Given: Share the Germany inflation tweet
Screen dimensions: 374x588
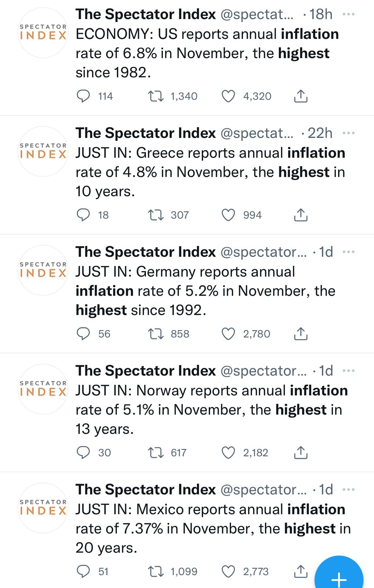Looking at the screenshot, I should (x=301, y=334).
